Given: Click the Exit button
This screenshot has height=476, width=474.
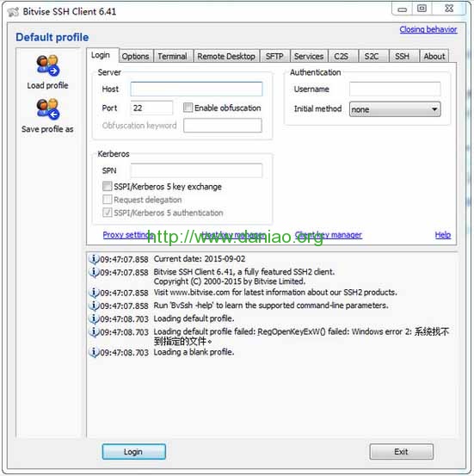Looking at the screenshot, I should pyautogui.click(x=401, y=452).
